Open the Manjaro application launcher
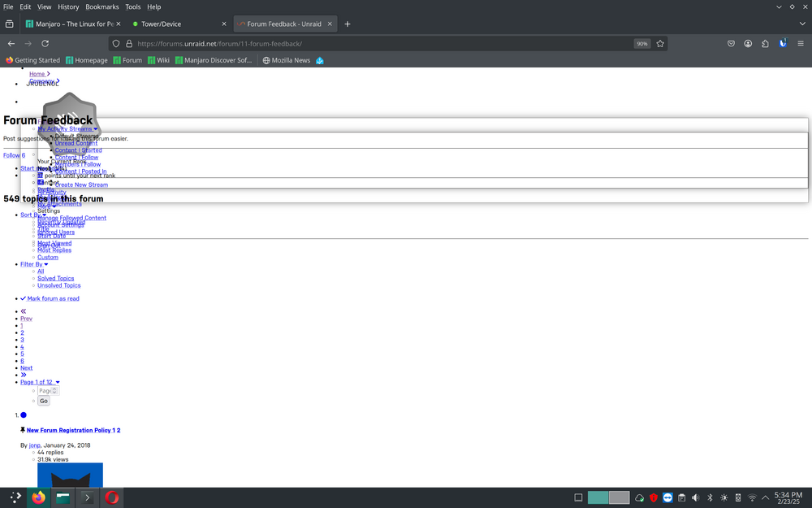The image size is (812, 508). (x=15, y=497)
